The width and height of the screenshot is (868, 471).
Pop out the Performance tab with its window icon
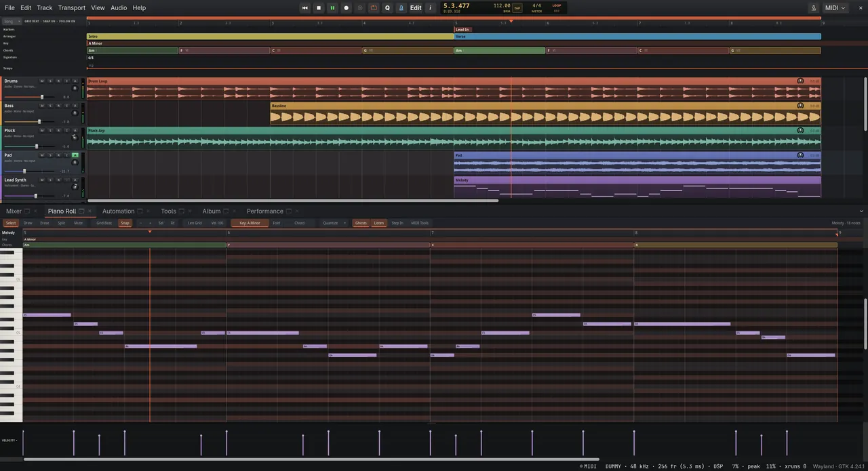click(x=289, y=211)
